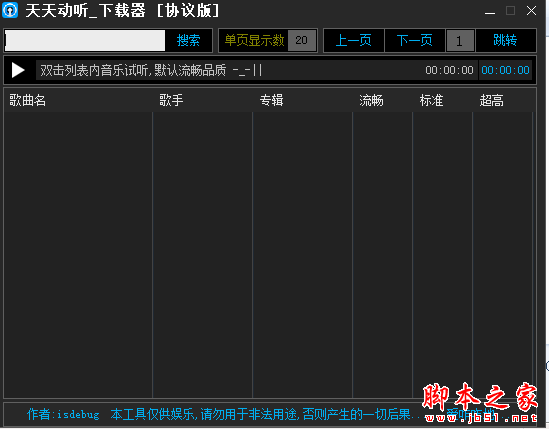Click the page number field showing 1
549x429 pixels.
tap(460, 41)
